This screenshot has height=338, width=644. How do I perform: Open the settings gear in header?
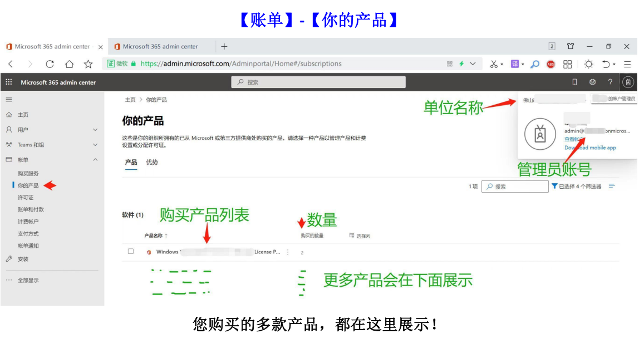click(592, 82)
